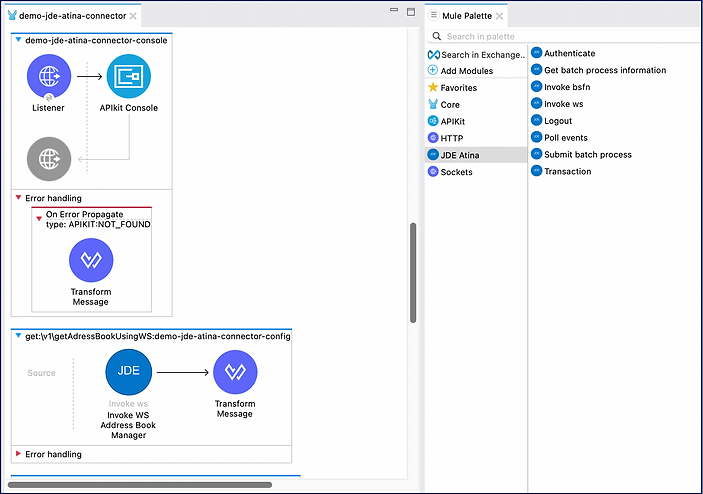Image resolution: width=703 pixels, height=494 pixels.
Task: Click inside Search in palette field
Action: point(565,36)
